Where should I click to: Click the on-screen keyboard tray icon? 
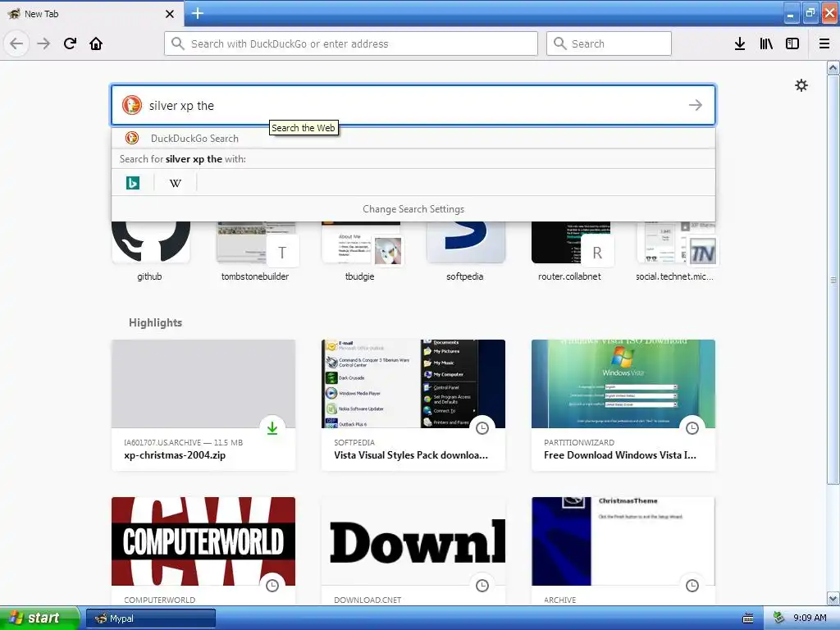(748, 619)
